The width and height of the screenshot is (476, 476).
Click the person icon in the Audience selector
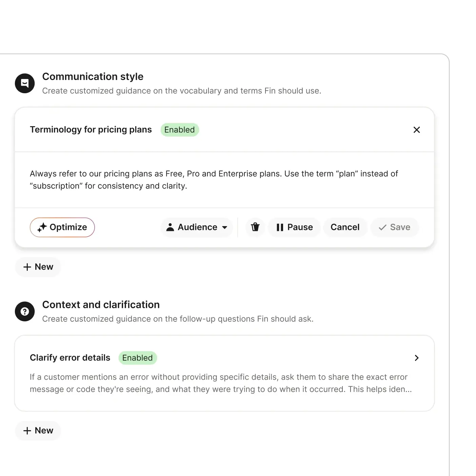coord(171,227)
